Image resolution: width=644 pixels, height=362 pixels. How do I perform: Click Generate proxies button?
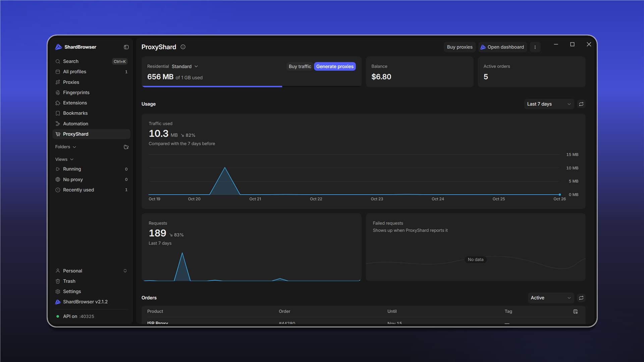click(x=335, y=66)
